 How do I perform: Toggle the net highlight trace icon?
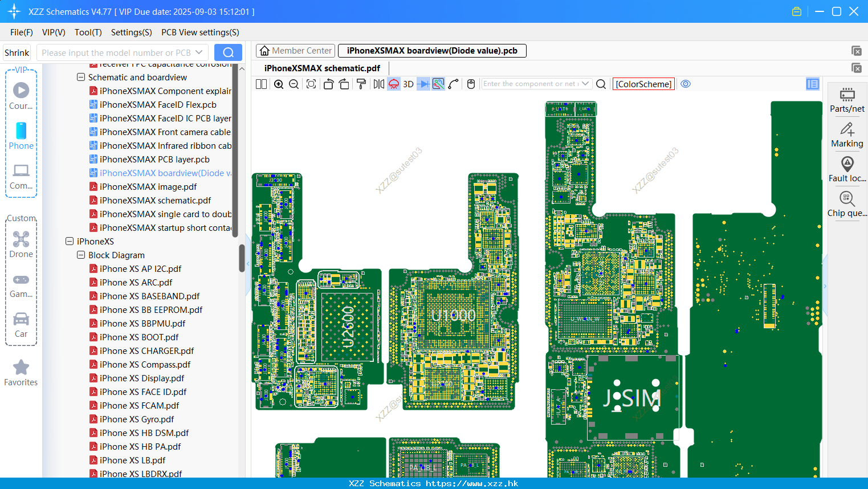438,84
